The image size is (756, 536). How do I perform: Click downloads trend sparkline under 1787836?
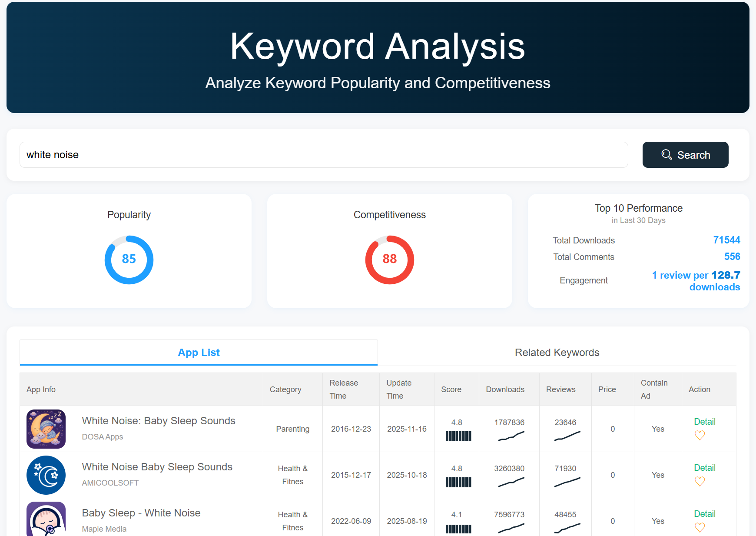(511, 436)
